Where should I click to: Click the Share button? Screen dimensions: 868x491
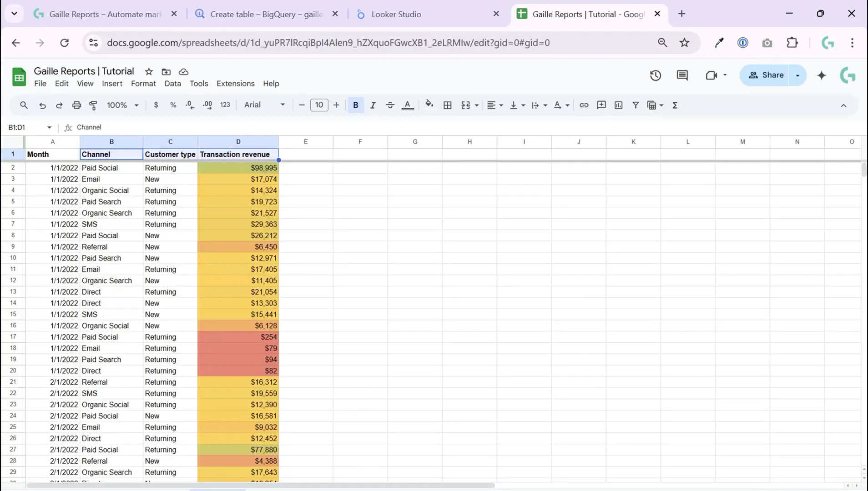(766, 75)
